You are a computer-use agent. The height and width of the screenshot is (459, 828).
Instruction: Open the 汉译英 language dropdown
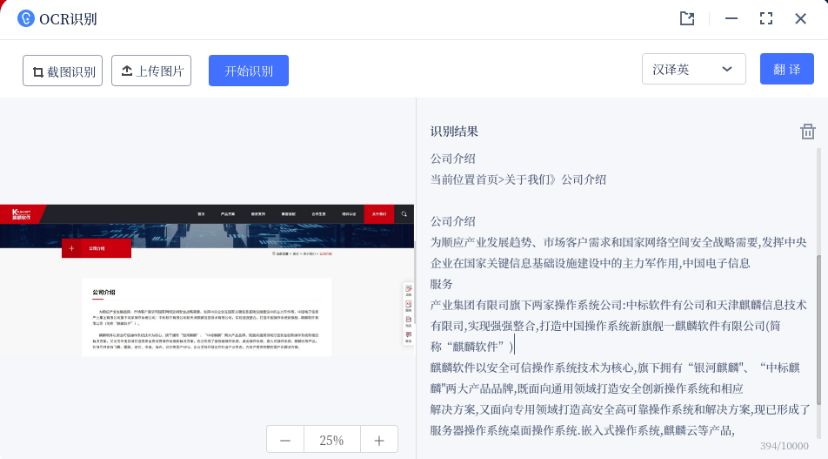click(x=693, y=70)
